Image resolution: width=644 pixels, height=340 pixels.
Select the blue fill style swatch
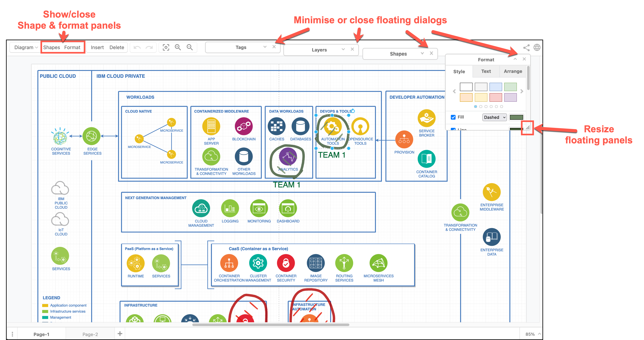point(496,87)
